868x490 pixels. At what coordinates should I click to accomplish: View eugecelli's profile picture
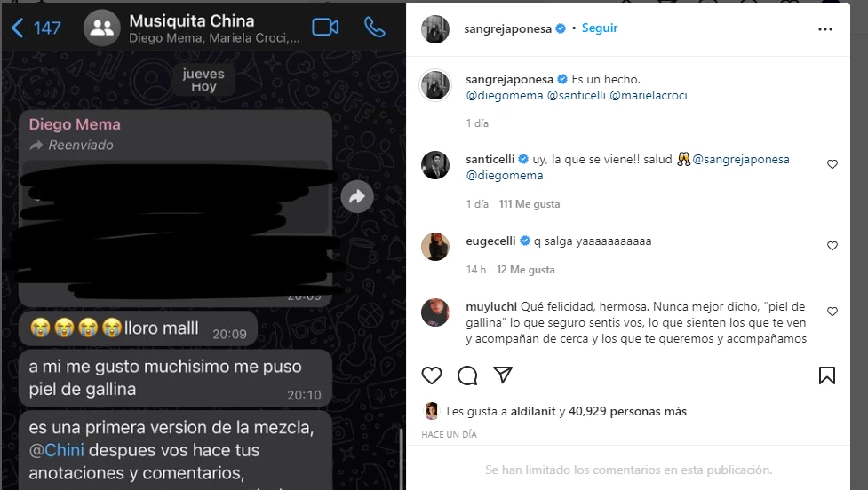coord(435,247)
